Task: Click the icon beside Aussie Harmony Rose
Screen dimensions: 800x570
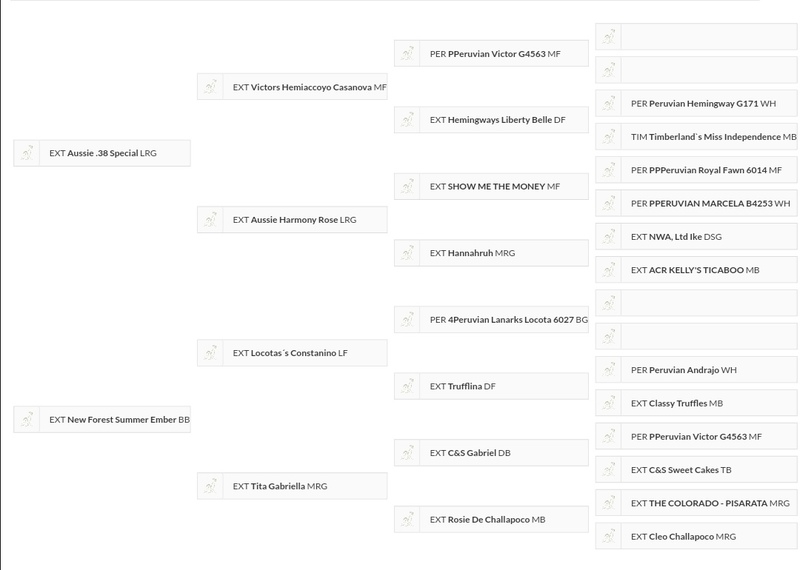Action: tap(210, 220)
